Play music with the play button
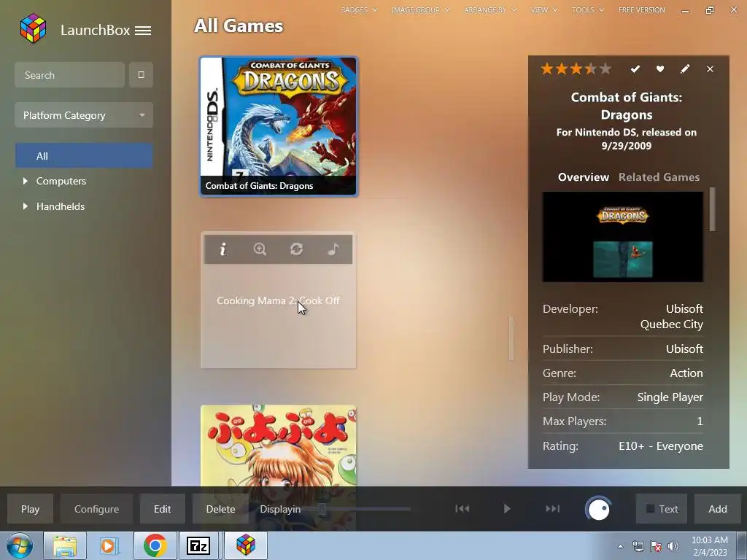 pos(507,508)
